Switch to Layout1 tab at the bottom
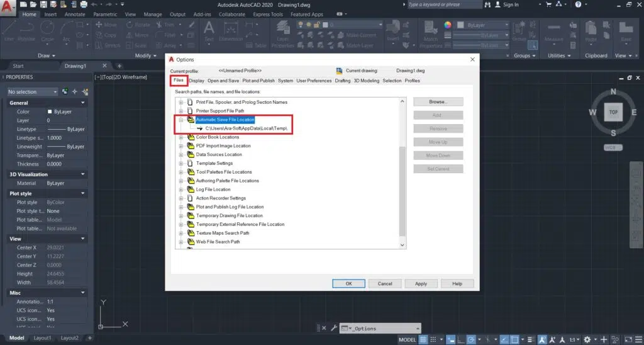Image resolution: width=644 pixels, height=345 pixels. (42, 338)
